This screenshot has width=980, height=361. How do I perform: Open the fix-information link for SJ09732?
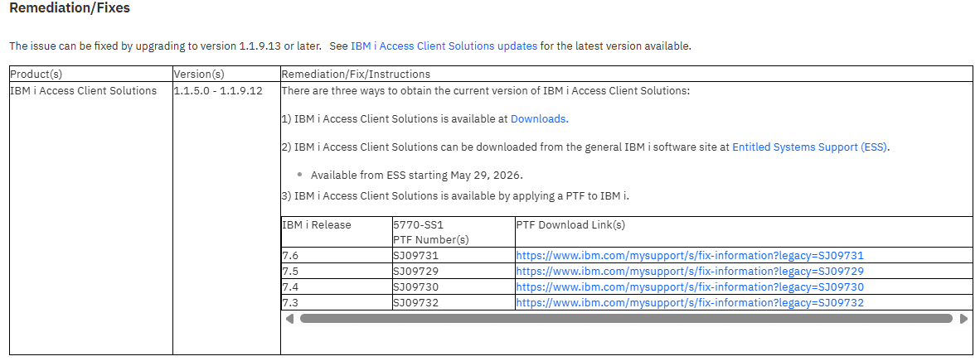[x=689, y=303]
